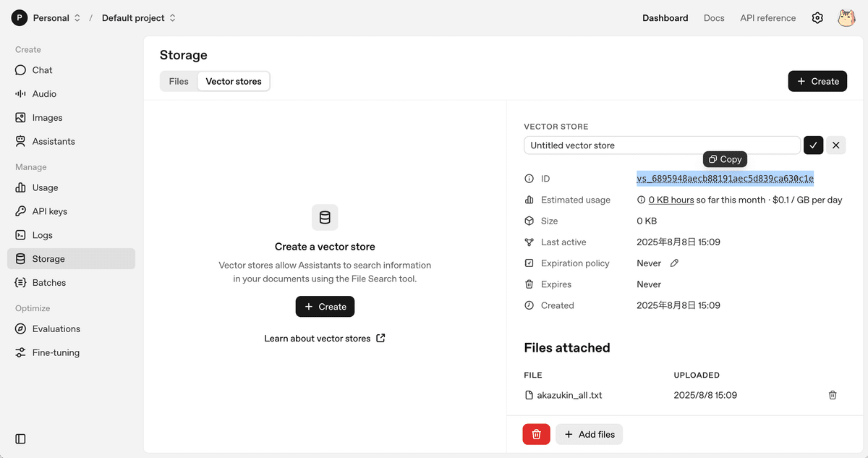Click the estimated usage info icon

pos(641,200)
